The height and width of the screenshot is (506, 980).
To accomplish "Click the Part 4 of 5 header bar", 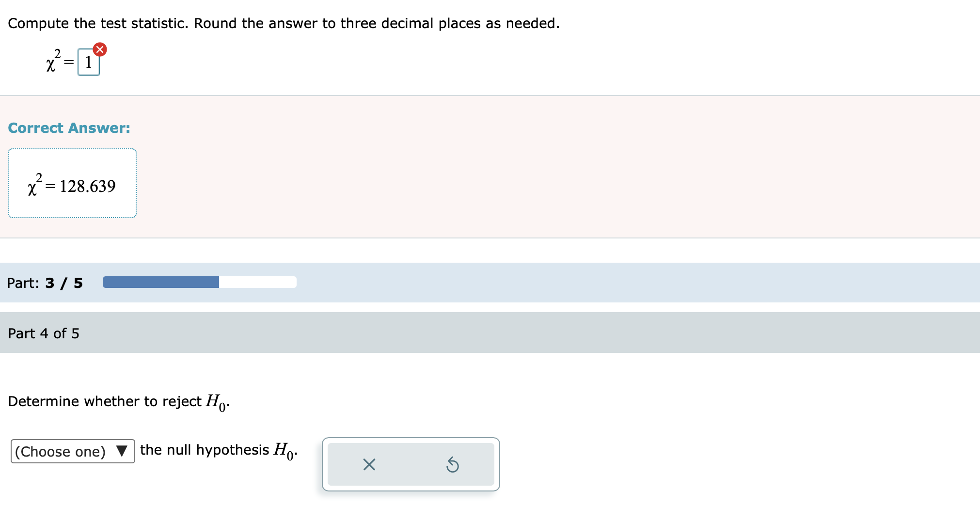I will coord(44,333).
